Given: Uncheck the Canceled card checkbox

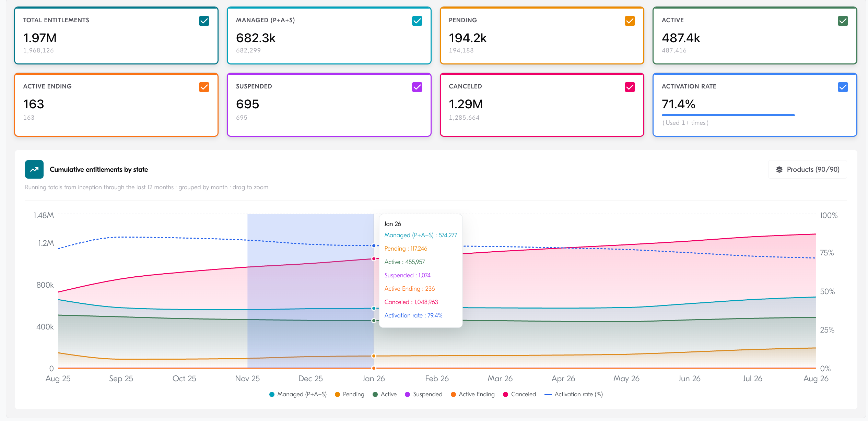Looking at the screenshot, I should [x=630, y=87].
